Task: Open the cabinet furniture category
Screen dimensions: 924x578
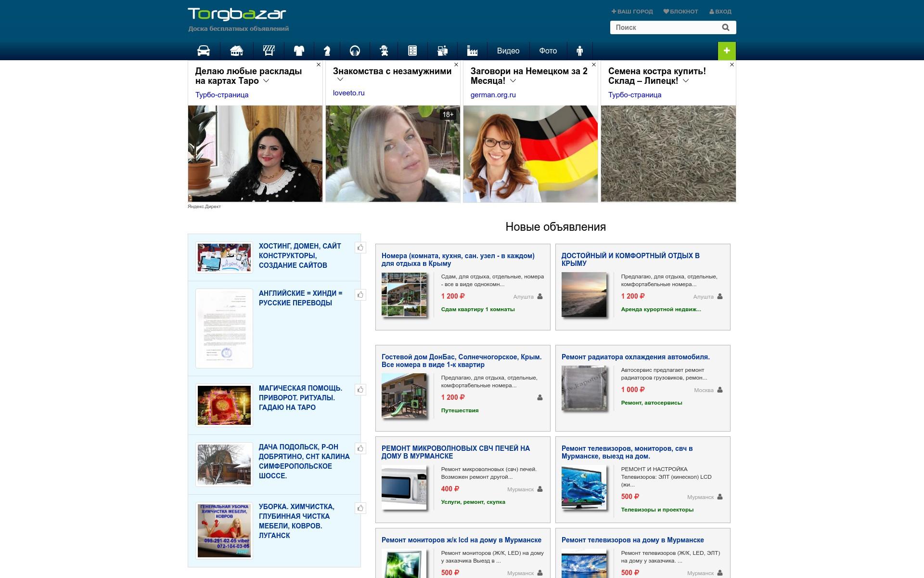Action: (x=412, y=51)
